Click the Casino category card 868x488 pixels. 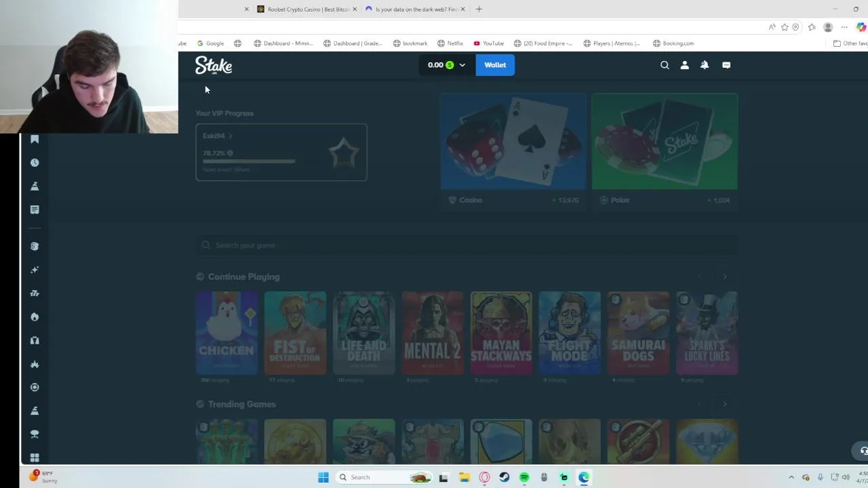pos(513,150)
